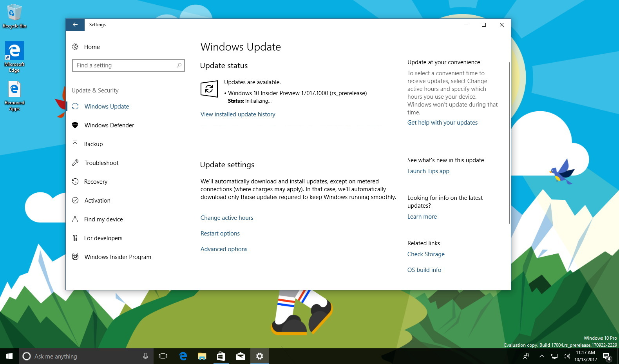Open the Home gear icon
This screenshot has height=364, width=619.
pos(75,47)
